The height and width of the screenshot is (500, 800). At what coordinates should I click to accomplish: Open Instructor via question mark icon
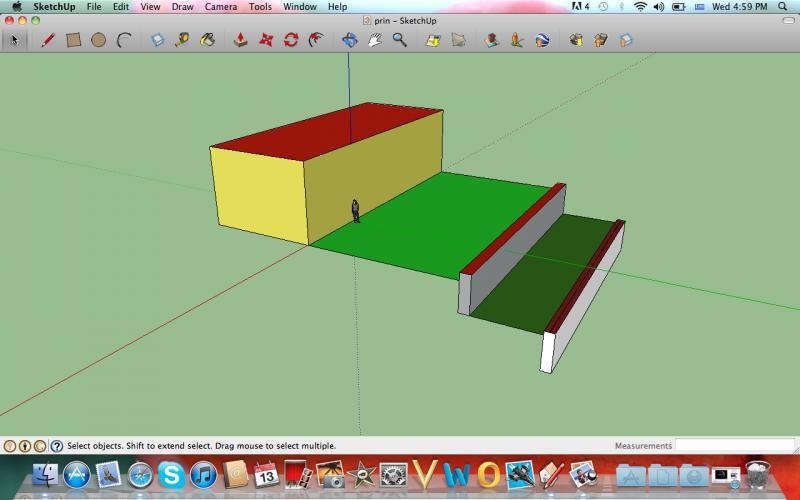57,446
